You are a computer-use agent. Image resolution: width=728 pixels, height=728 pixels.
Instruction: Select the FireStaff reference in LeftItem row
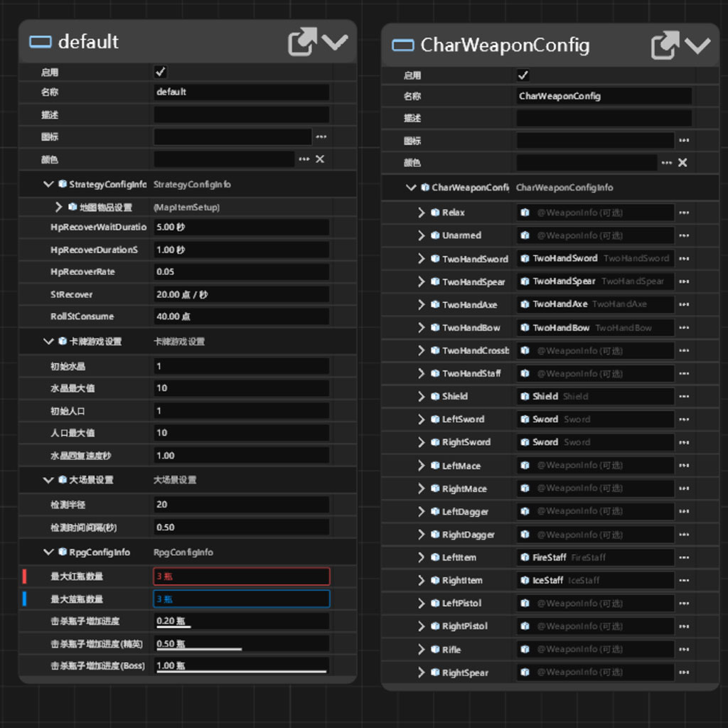pos(595,558)
